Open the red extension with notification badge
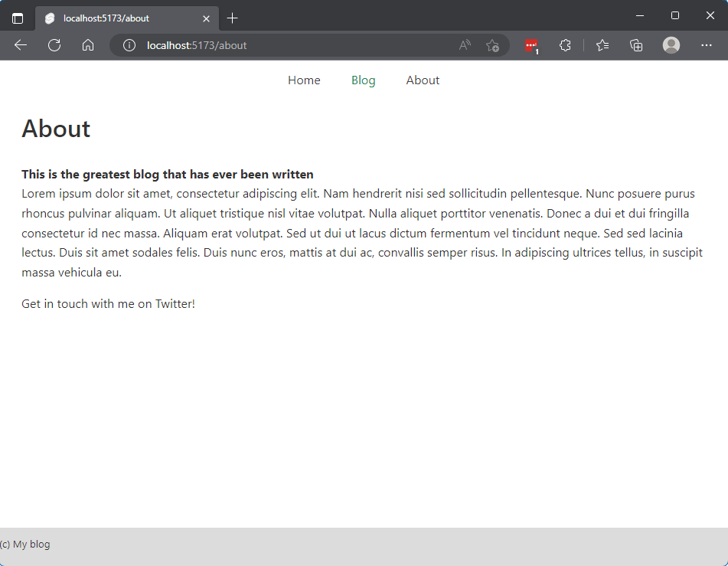 531,45
